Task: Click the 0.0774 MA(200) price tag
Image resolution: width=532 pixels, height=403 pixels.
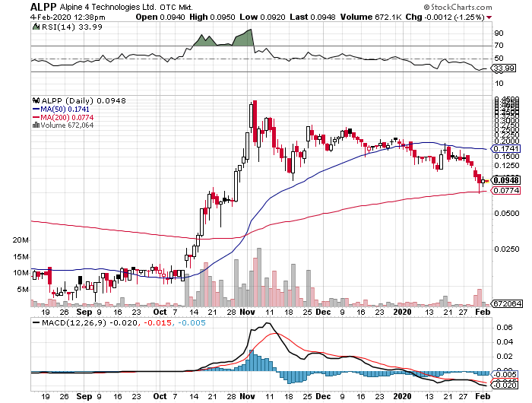Action: tap(505, 190)
